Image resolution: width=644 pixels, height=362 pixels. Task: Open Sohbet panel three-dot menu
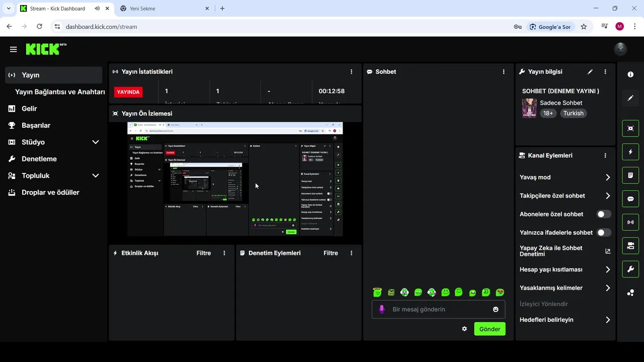[x=504, y=72]
